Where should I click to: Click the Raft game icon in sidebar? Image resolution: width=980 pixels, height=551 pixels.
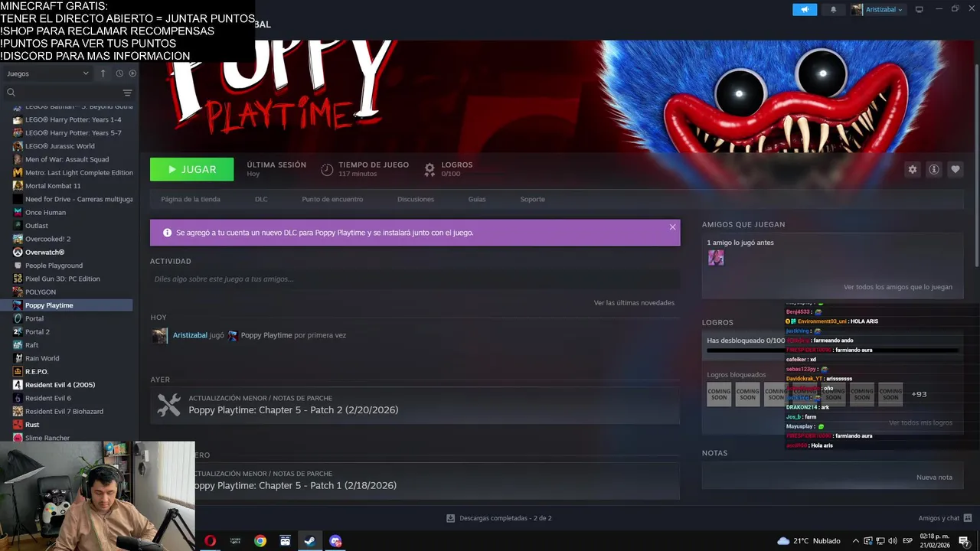(x=18, y=345)
